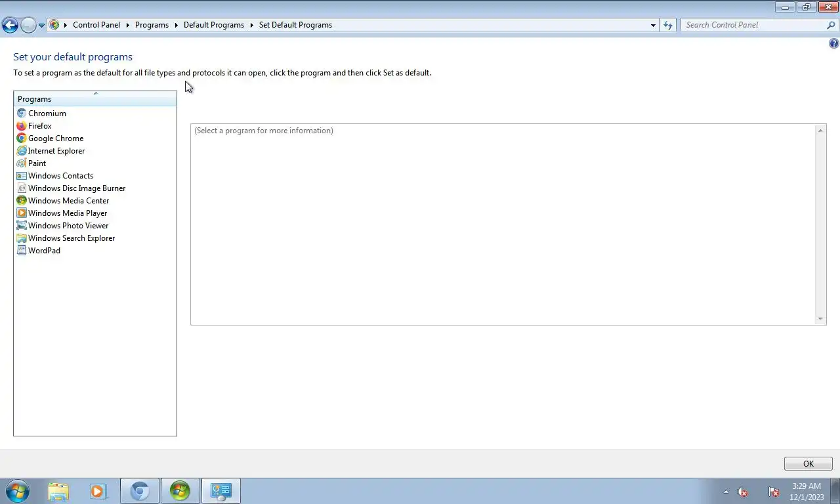Open the Windows Start menu
This screenshot has height=504, width=840.
[17, 491]
